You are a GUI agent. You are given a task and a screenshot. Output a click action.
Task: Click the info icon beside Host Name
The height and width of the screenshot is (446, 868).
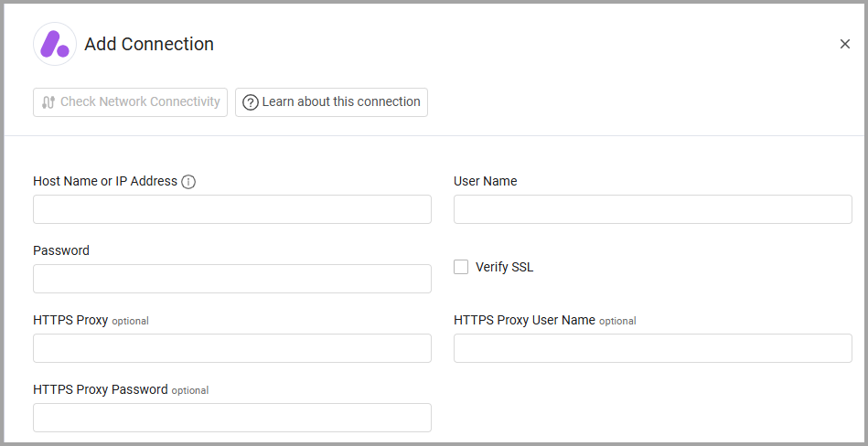pyautogui.click(x=188, y=182)
